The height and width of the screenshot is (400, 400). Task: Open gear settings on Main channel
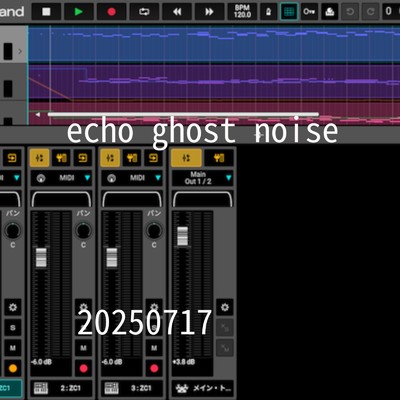(225, 307)
